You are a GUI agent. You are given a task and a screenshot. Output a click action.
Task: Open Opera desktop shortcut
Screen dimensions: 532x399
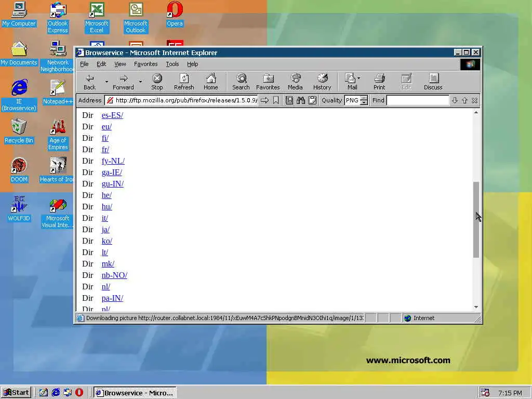tap(175, 14)
